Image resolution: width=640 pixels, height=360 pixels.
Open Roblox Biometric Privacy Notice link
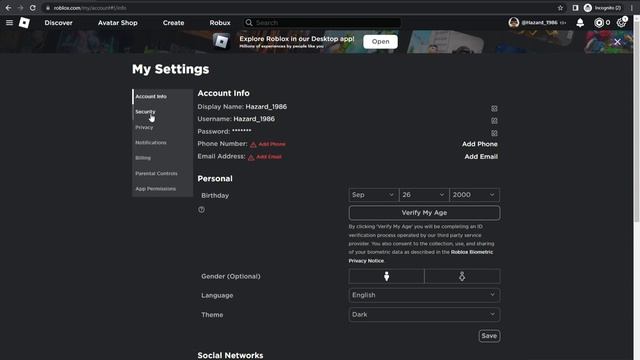coord(421,256)
